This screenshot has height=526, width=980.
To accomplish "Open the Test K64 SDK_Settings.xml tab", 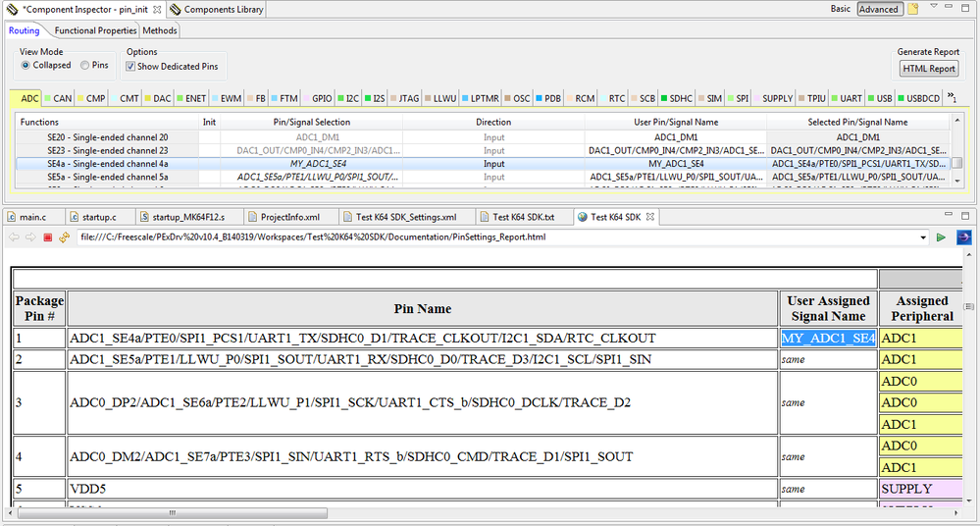I will pyautogui.click(x=406, y=217).
